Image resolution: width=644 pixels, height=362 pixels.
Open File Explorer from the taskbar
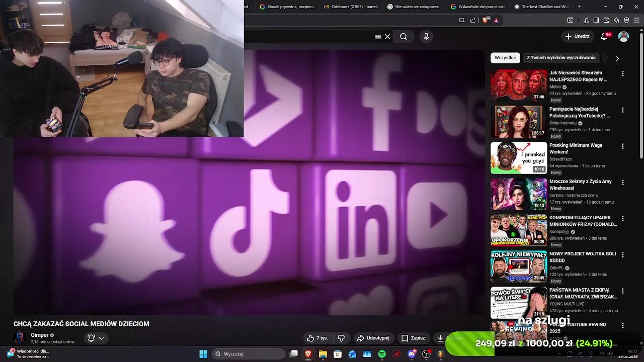point(323,354)
